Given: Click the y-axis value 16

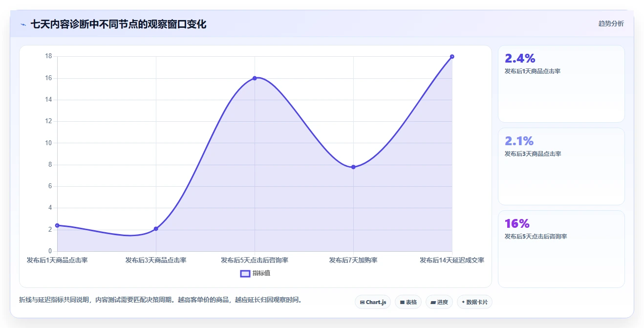Looking at the screenshot, I should (48, 78).
